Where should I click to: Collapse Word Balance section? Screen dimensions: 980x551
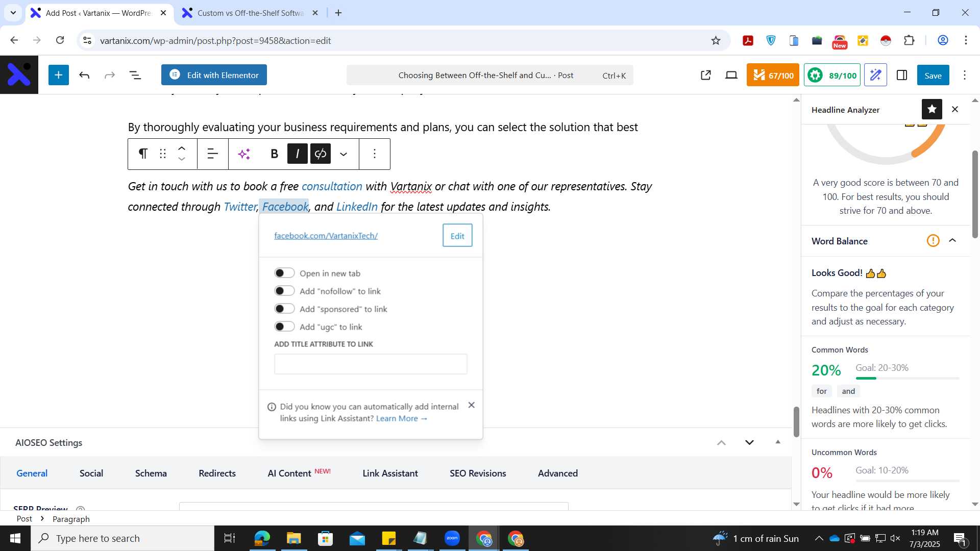[x=952, y=240]
